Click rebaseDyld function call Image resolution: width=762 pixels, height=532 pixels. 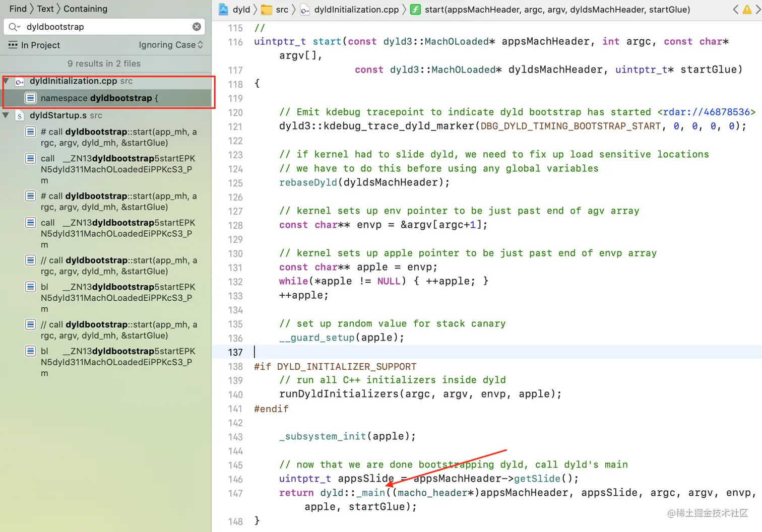point(308,182)
